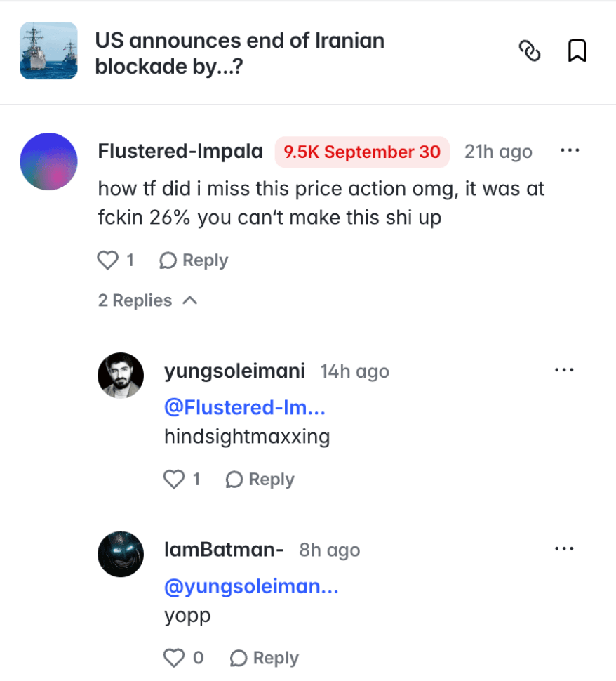The height and width of the screenshot is (681, 616).
Task: Follow the @Flustered-Im... mention link
Action: point(245,407)
